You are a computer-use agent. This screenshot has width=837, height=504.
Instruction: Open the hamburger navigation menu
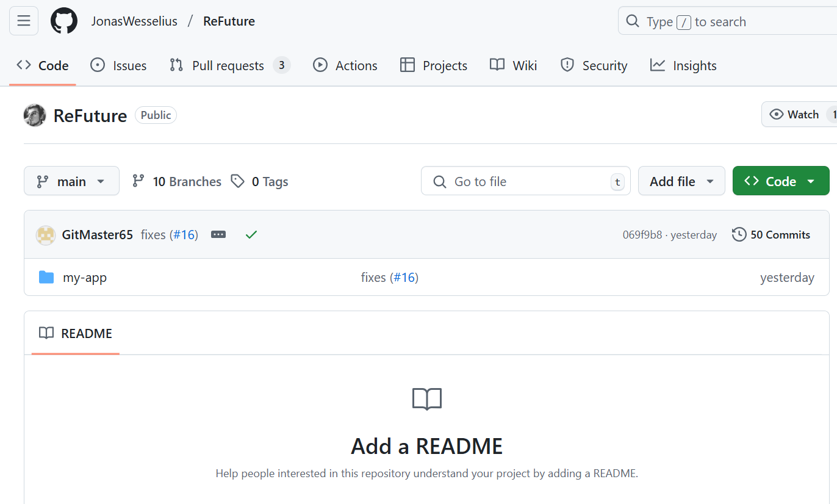(x=24, y=21)
